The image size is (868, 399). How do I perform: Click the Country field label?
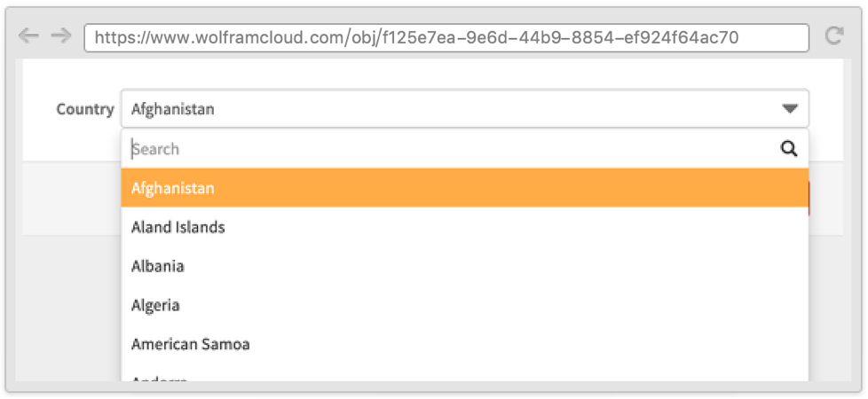click(x=85, y=109)
